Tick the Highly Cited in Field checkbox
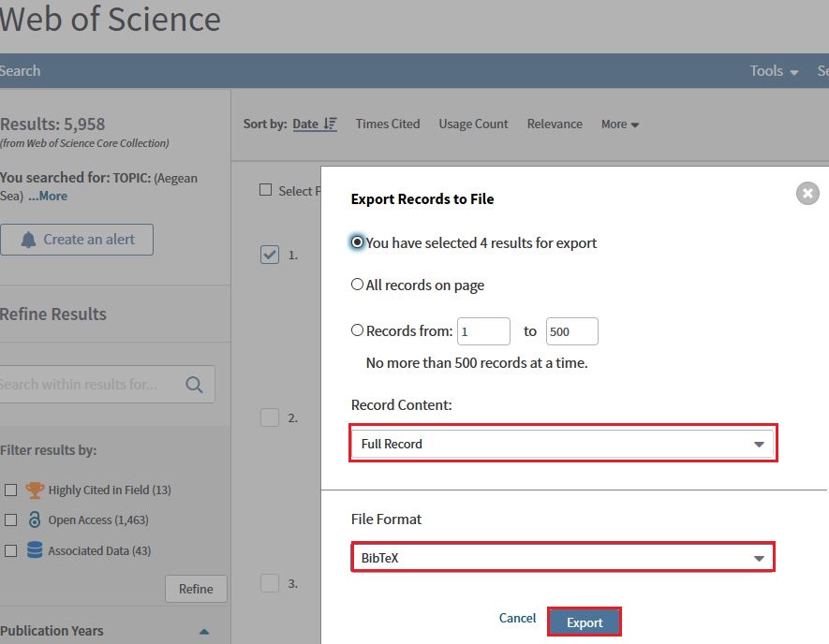Viewport: 829px width, 644px height. click(10, 490)
